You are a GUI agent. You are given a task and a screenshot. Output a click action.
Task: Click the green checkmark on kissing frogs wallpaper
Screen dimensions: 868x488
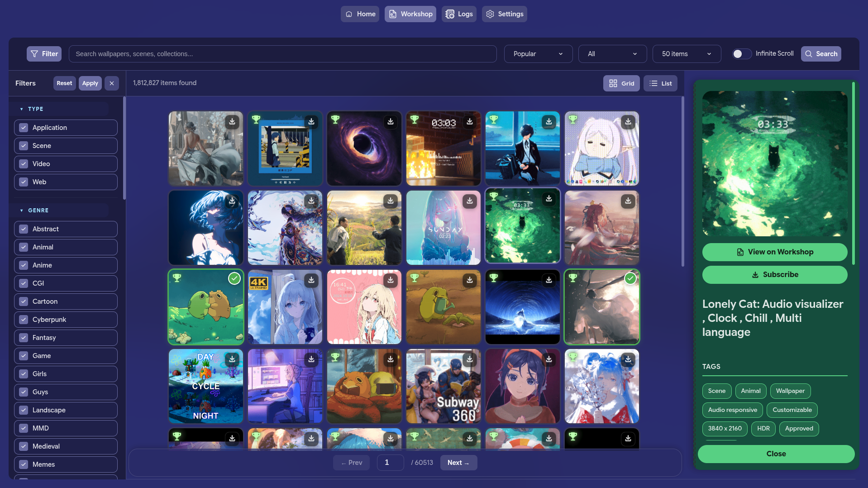pos(234,278)
